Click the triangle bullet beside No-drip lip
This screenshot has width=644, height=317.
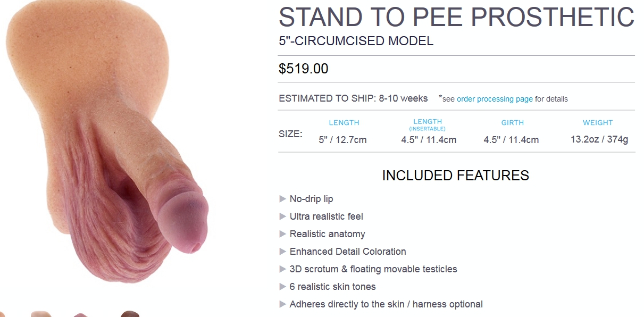[x=283, y=199]
